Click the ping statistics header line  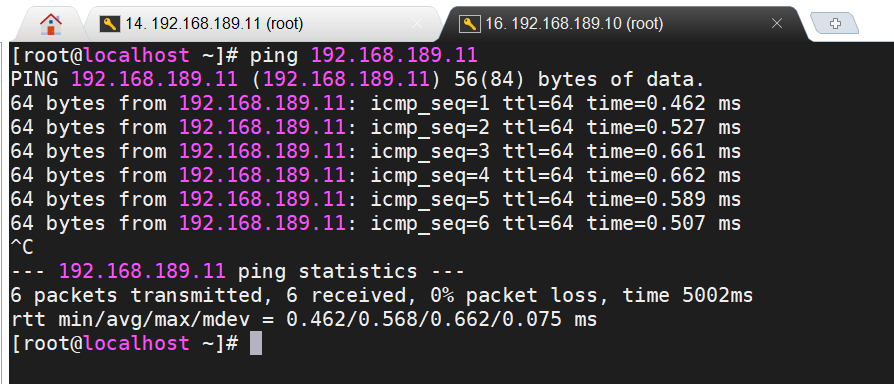(x=238, y=271)
